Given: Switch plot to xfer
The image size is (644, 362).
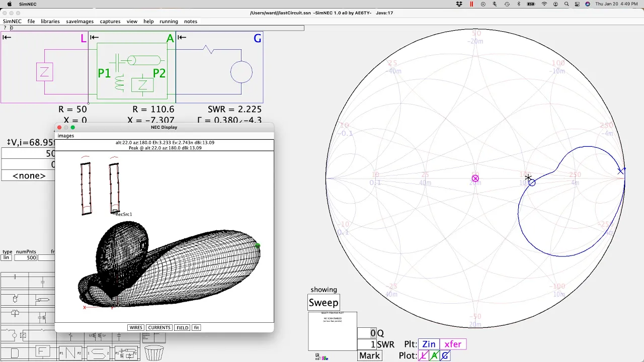Looking at the screenshot, I should [x=453, y=344].
